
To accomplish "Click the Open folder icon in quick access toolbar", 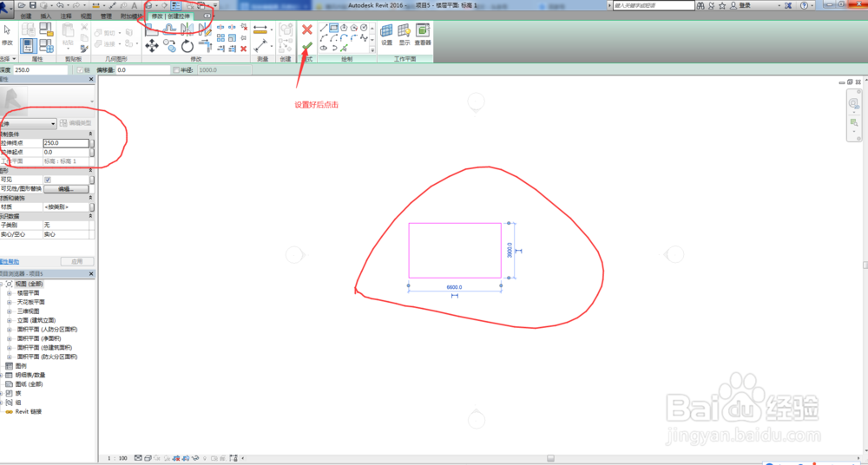I will pos(23,5).
